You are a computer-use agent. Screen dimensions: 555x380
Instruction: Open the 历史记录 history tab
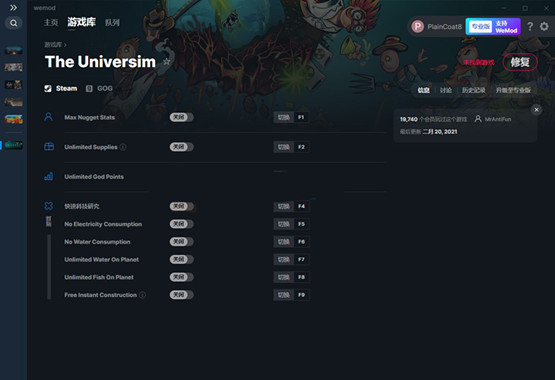coord(474,90)
